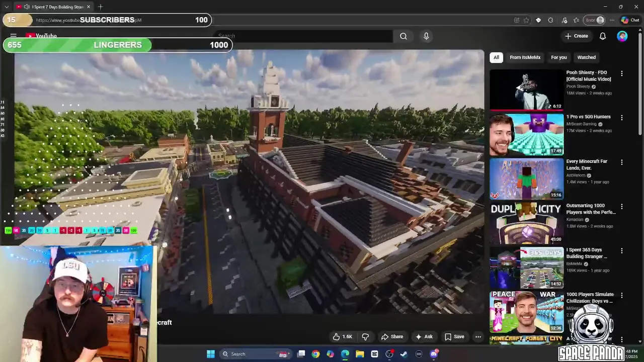The height and width of the screenshot is (362, 644).
Task: Select the All filter chip
Action: click(496, 57)
